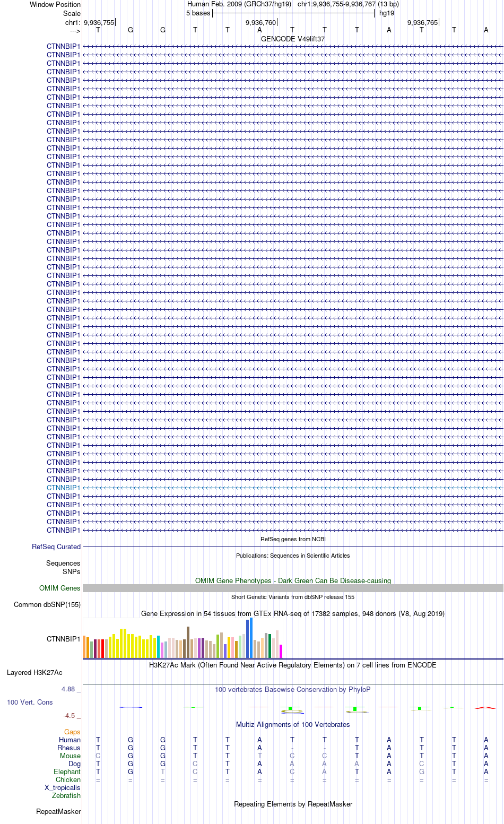Click the Human Feb. 2009 (GRCh37/hg19) text

click(239, 4)
